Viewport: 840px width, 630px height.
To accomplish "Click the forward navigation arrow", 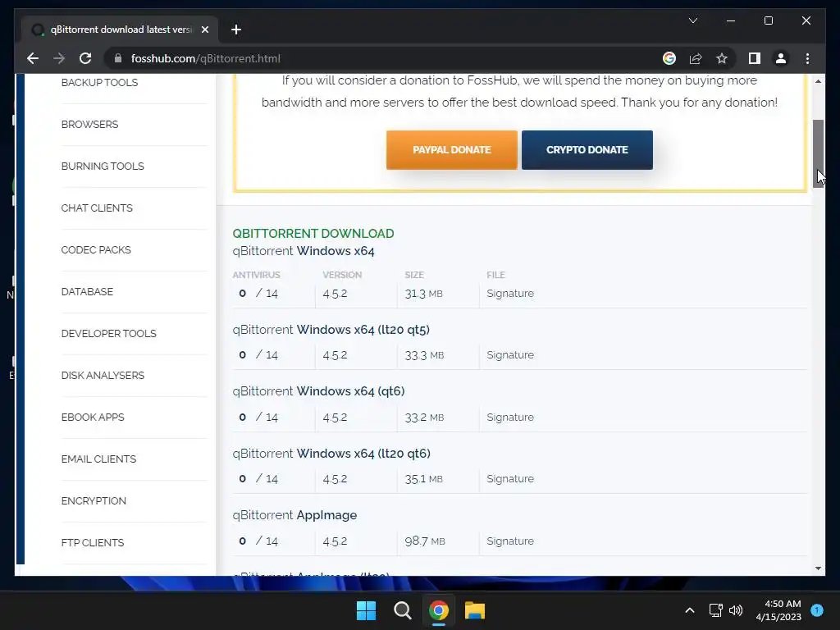I will tap(59, 58).
